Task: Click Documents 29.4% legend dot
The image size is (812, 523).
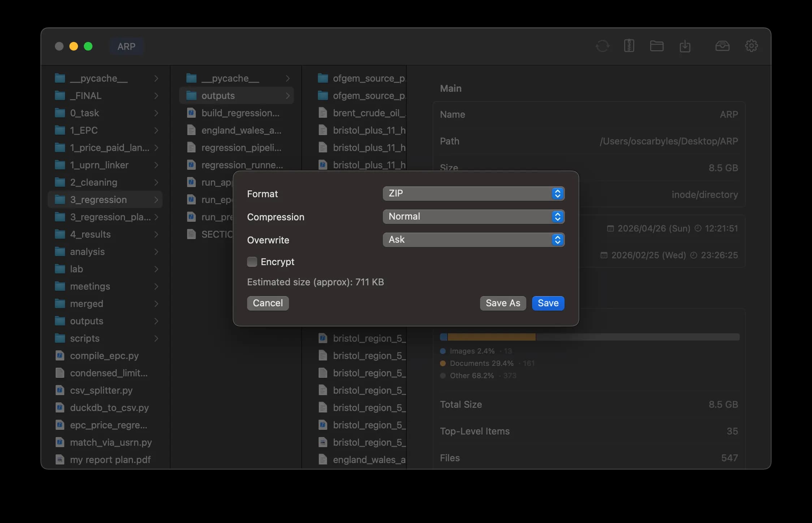Action: click(443, 363)
